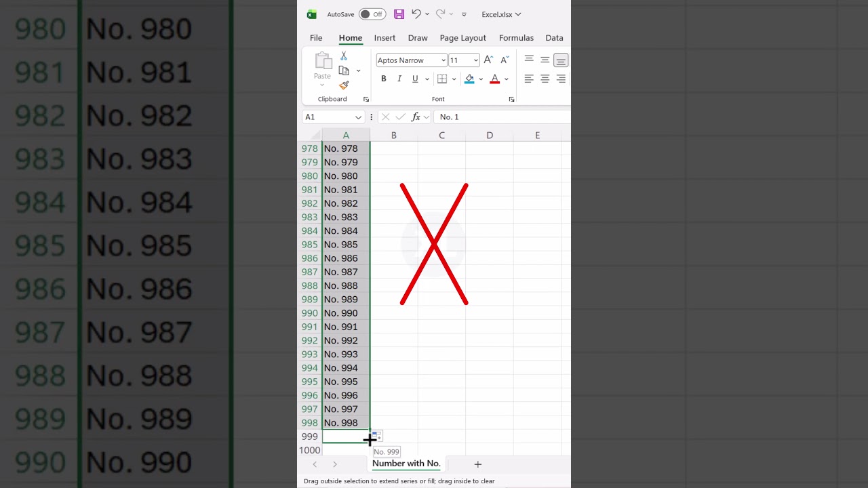Open Insert Function fx button
Image resolution: width=868 pixels, height=488 pixels.
416,117
